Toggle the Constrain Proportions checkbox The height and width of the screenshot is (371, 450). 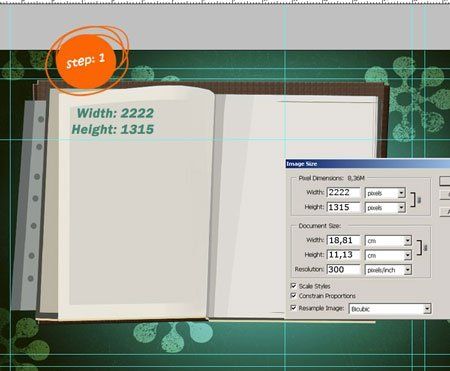click(x=293, y=295)
